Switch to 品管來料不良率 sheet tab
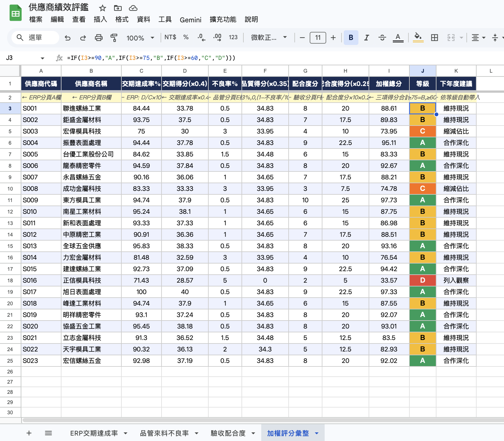 (164, 433)
